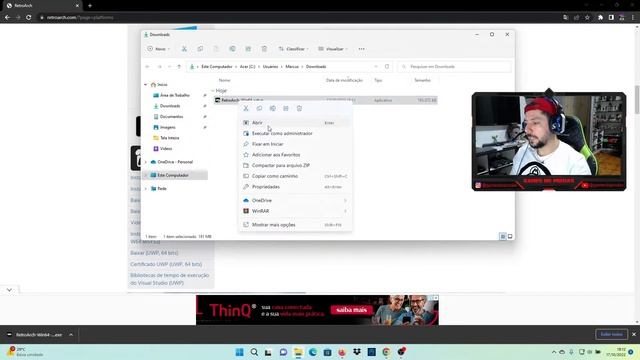Go up one folder with the up arrow
The image size is (640, 360).
[x=179, y=67]
